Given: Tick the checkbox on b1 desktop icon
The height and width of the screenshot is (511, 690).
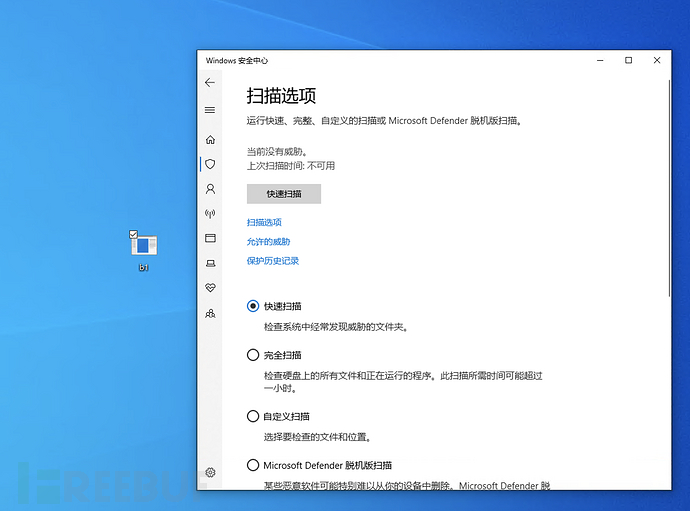Looking at the screenshot, I should (x=133, y=234).
